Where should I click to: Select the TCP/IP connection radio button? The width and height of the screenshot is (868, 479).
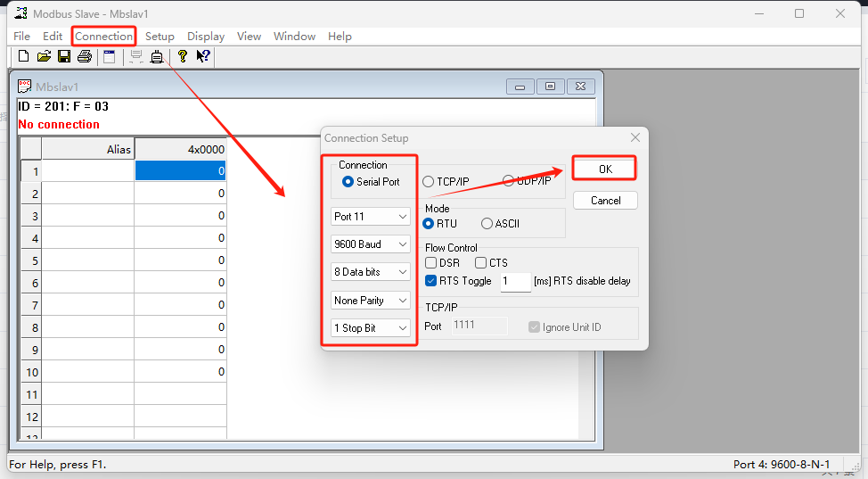429,181
